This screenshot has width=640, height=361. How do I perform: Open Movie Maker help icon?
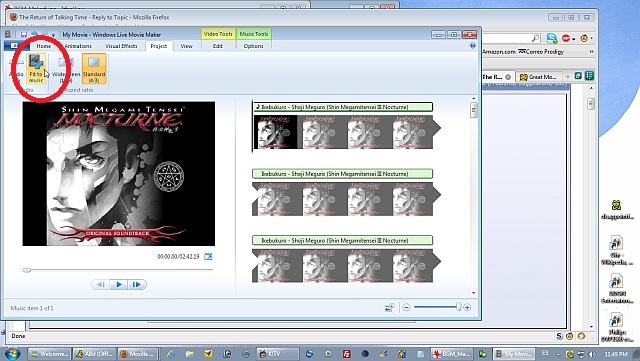tap(473, 46)
